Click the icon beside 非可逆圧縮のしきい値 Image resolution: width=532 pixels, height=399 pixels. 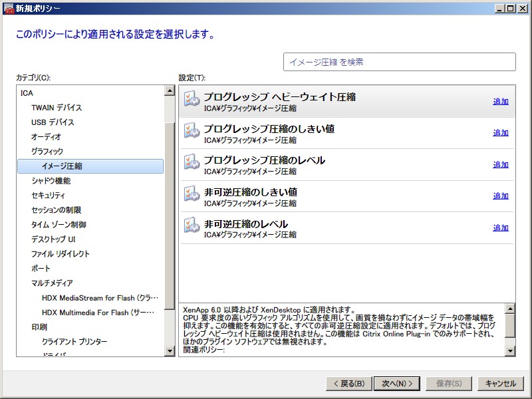pos(192,194)
